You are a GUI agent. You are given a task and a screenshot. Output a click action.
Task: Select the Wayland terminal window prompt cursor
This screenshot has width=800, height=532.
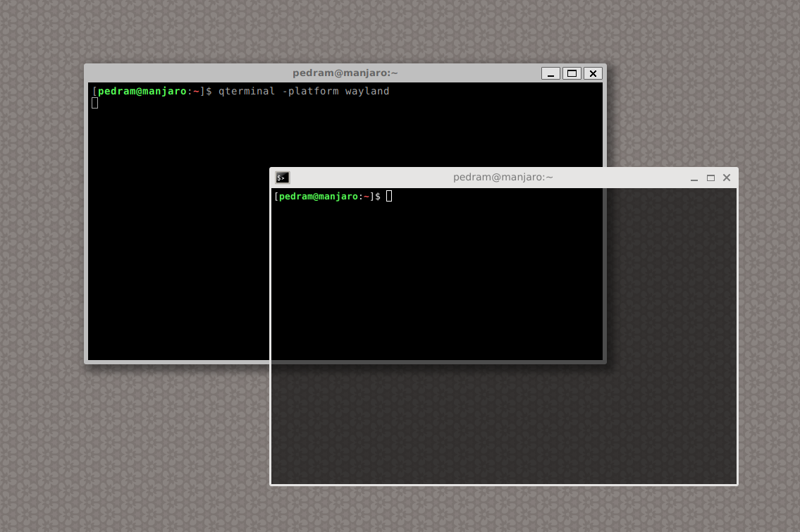click(x=389, y=196)
